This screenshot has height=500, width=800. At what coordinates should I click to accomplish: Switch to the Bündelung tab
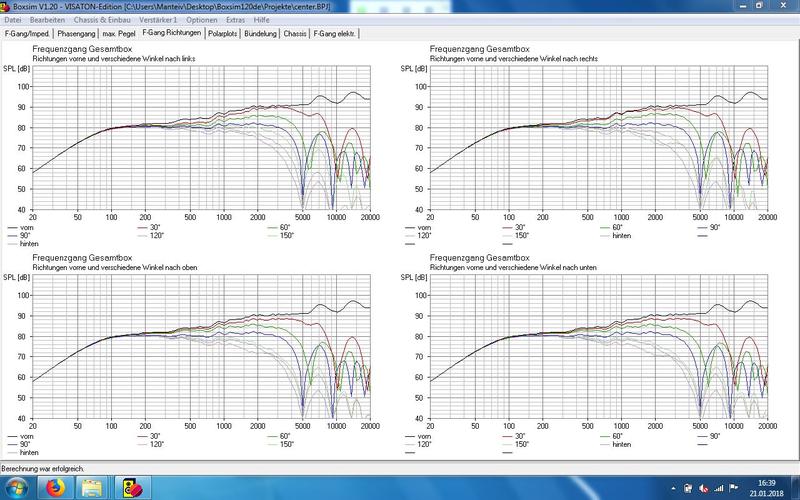261,33
